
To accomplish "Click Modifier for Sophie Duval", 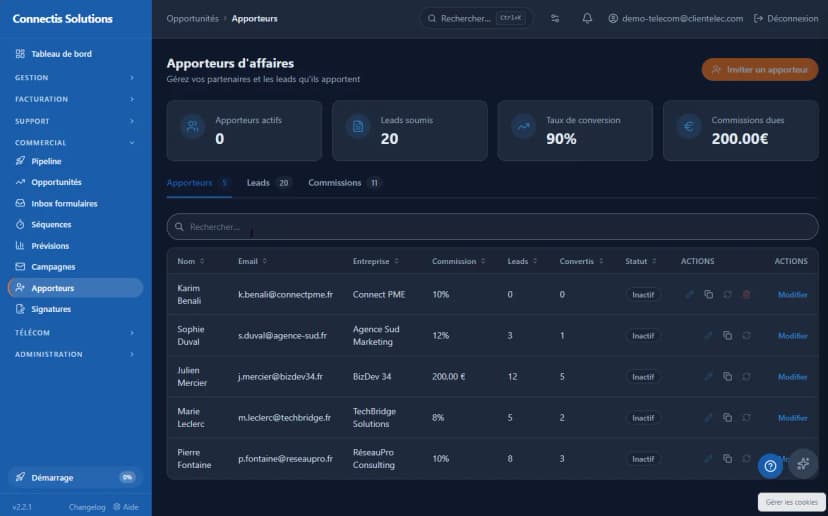I will (x=793, y=336).
